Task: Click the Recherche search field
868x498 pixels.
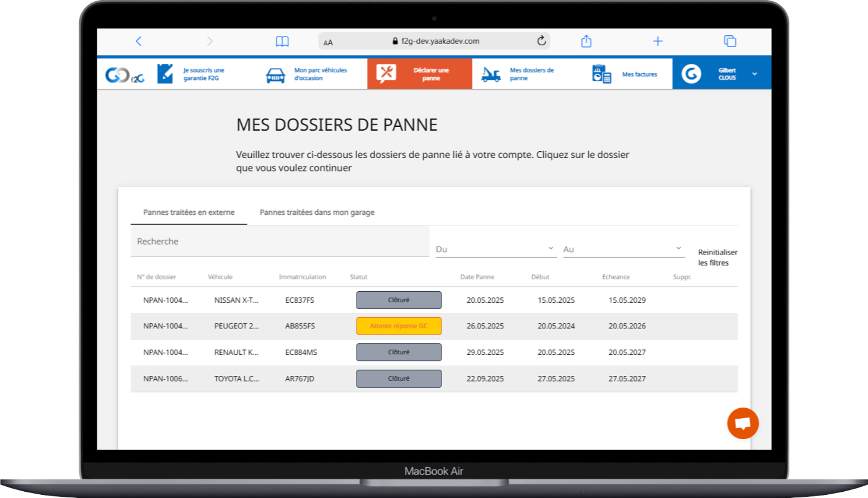Action: pos(280,242)
